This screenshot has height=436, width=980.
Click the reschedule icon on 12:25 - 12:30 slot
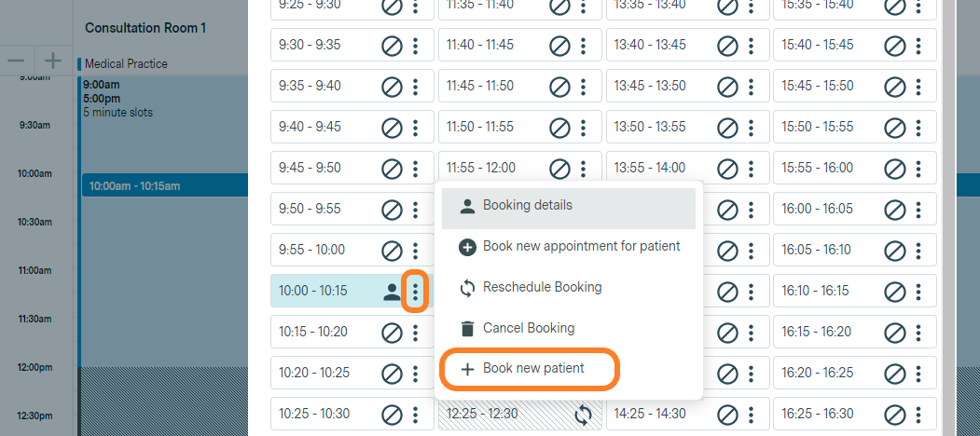[582, 414]
